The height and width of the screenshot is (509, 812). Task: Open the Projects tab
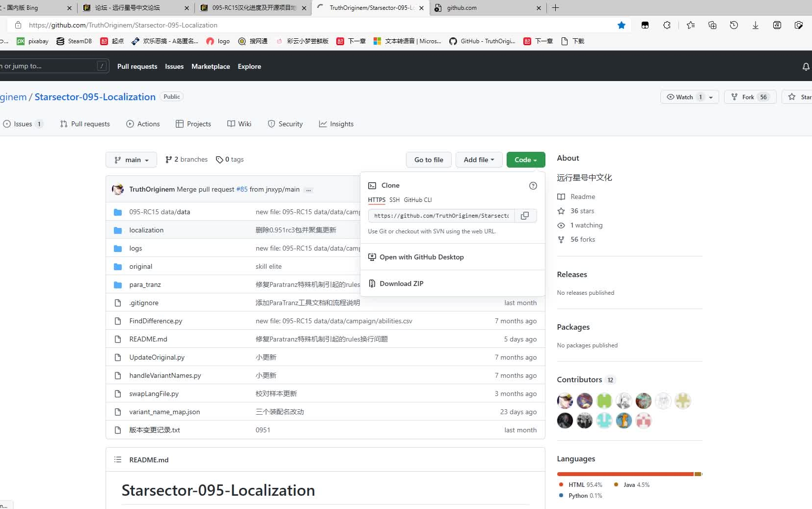coord(193,124)
